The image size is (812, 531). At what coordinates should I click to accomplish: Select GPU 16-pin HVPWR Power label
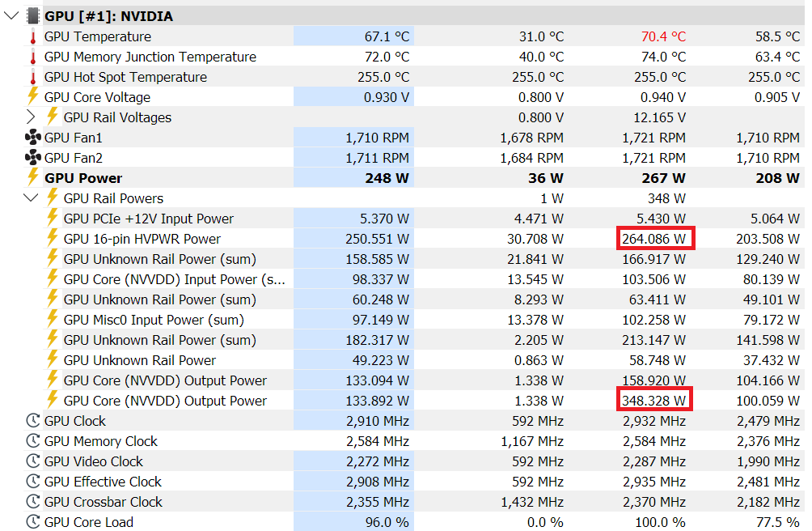(142, 239)
